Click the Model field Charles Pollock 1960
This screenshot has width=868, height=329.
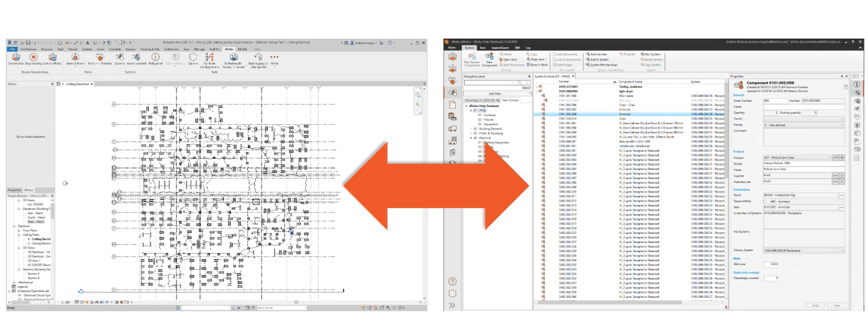[804, 163]
